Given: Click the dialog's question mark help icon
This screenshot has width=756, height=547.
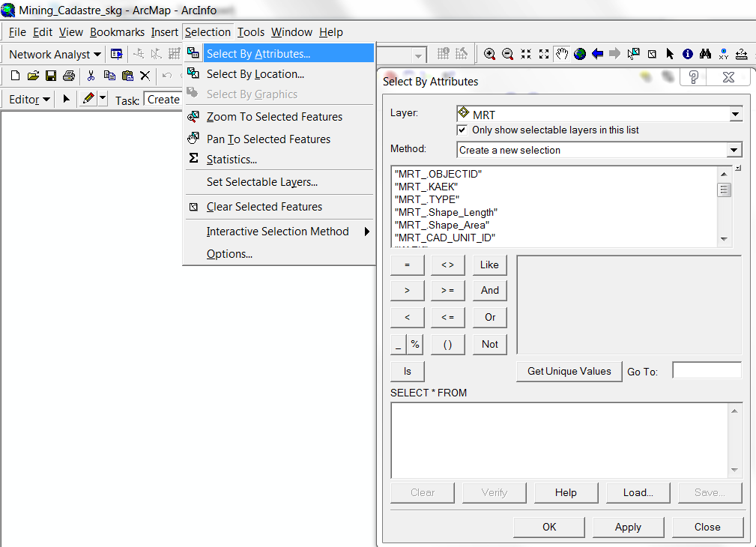Looking at the screenshot, I should click(693, 77).
